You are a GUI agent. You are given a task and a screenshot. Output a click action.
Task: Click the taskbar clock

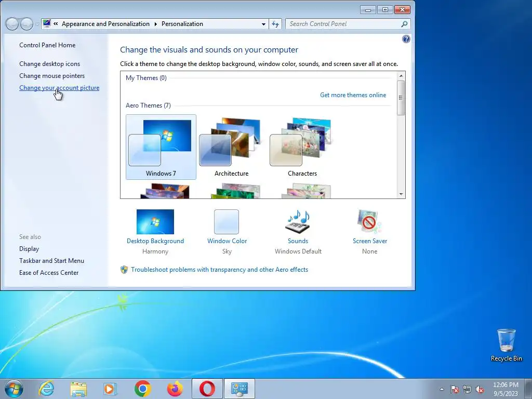click(506, 389)
